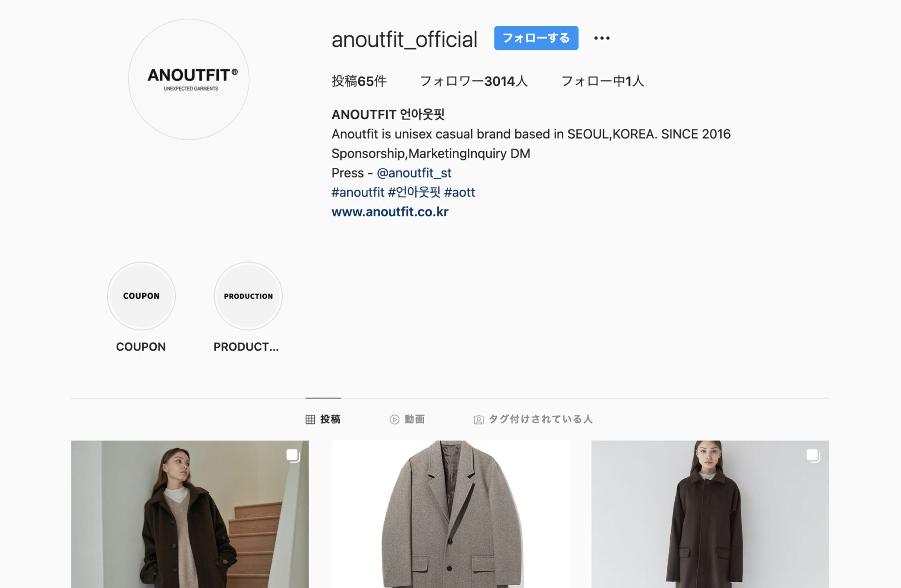Open the gray blazer post thumbnail
This screenshot has width=901, height=588.
[450, 514]
